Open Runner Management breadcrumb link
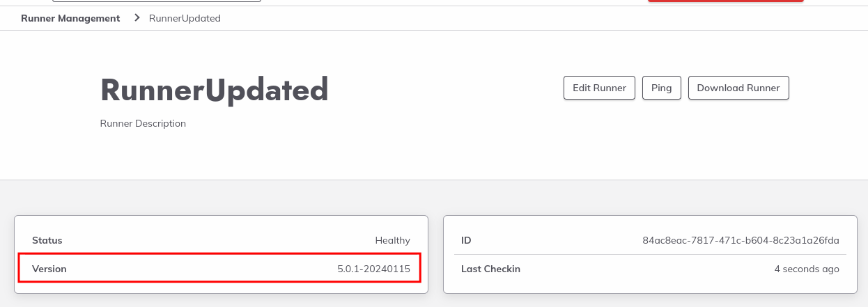The width and height of the screenshot is (868, 307). coord(70,18)
